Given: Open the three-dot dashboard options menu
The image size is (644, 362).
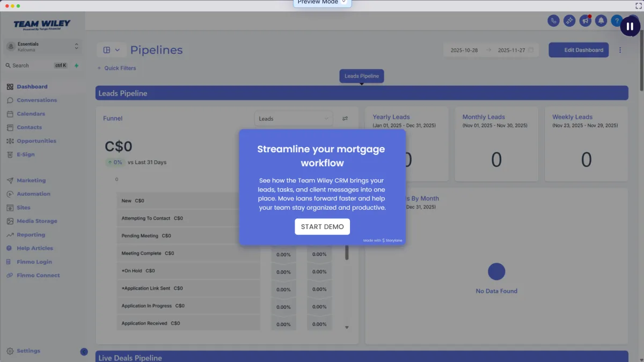Looking at the screenshot, I should 620,50.
